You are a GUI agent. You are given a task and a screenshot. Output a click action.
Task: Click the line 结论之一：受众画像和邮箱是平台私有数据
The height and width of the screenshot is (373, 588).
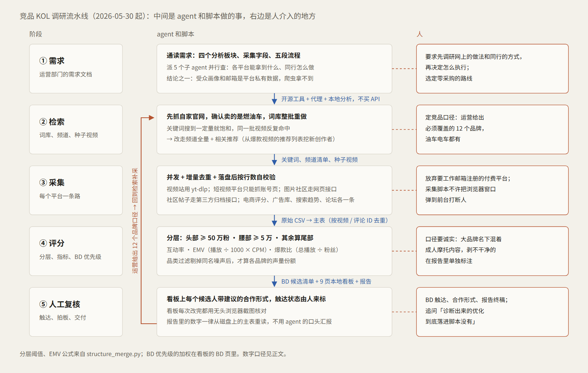240,78
